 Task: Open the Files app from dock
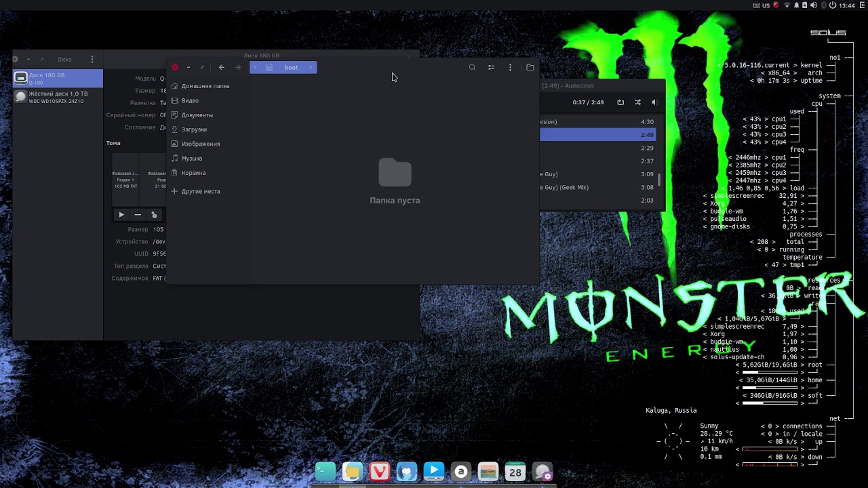(353, 472)
